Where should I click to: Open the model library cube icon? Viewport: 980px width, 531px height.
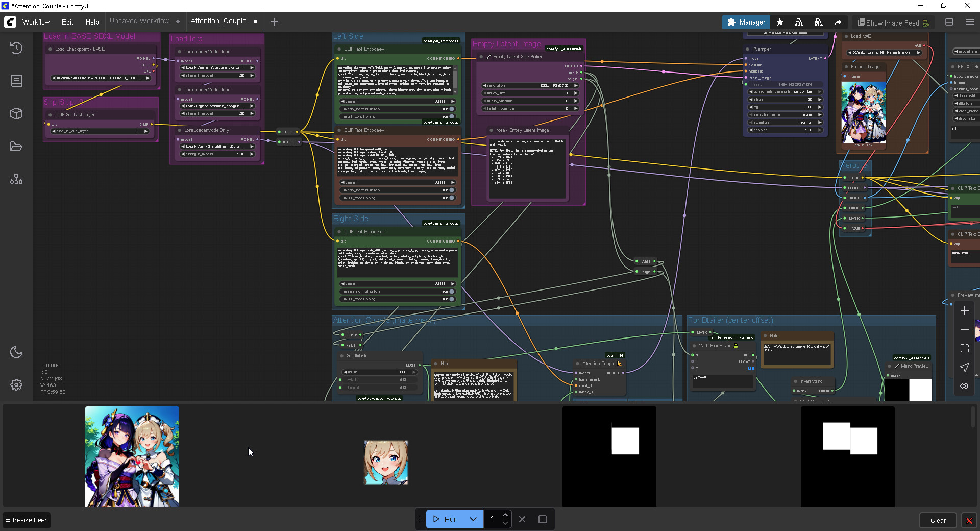point(16,113)
